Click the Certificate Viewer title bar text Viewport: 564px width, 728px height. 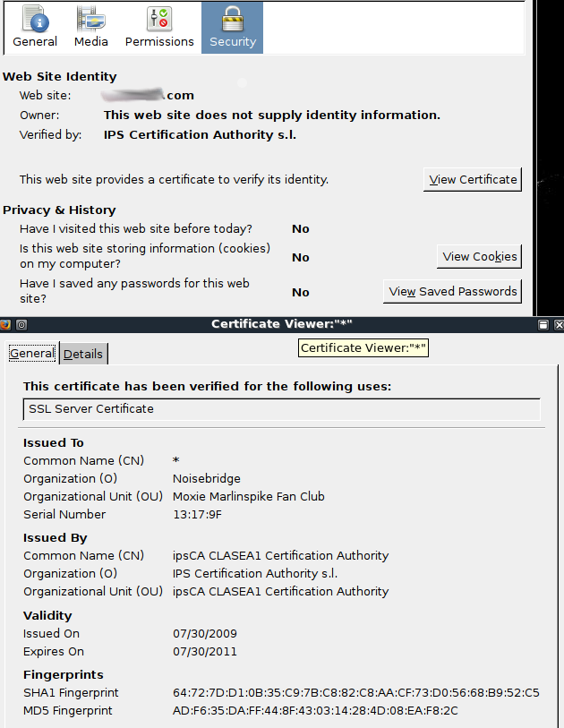(x=282, y=323)
